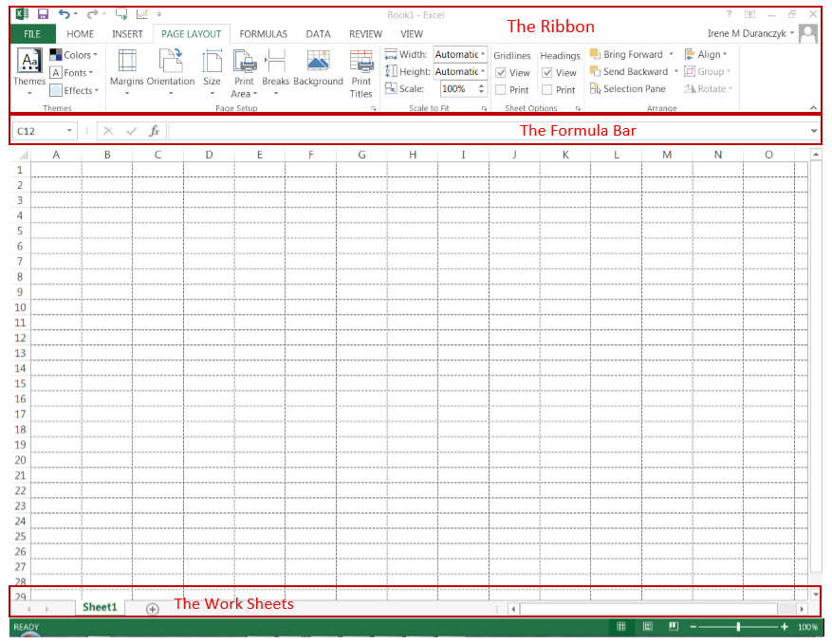Select the Sheet1 worksheet tab
Viewport: 832px width, 644px height.
click(x=100, y=607)
